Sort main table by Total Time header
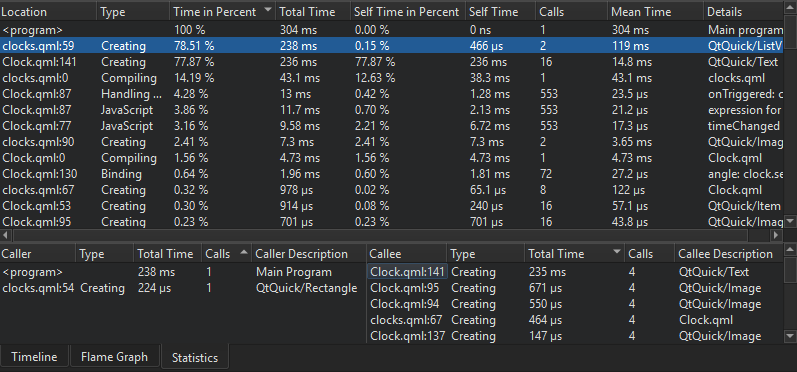 pyautogui.click(x=313, y=12)
